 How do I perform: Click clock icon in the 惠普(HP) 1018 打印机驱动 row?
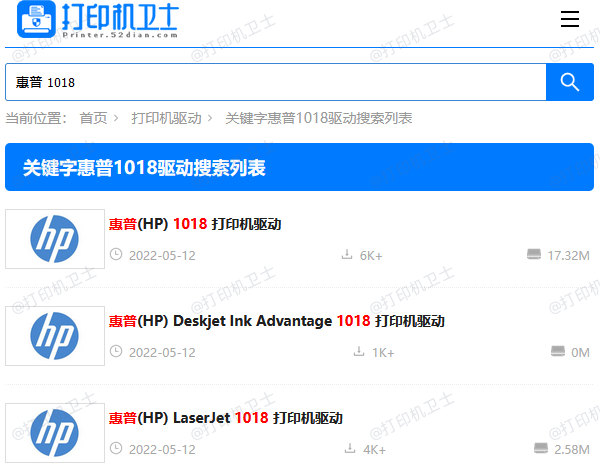pos(116,254)
